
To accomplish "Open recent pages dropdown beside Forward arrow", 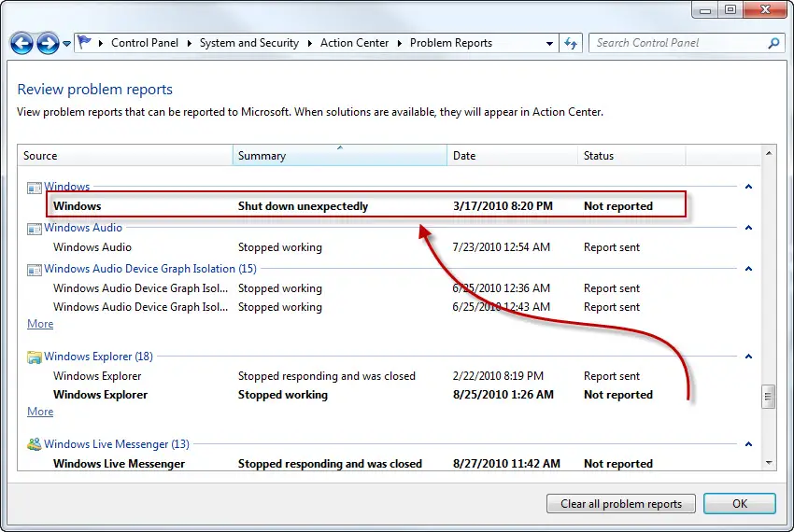I will [67, 44].
